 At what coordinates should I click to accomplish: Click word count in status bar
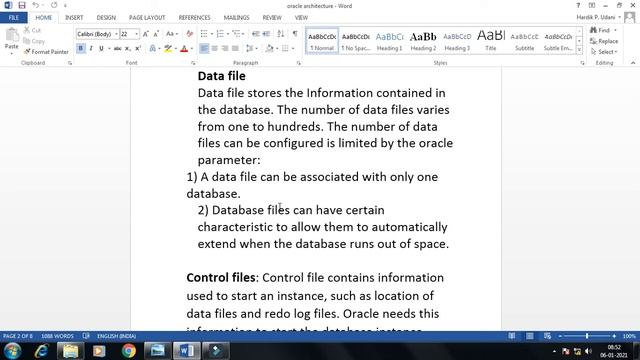(x=57, y=336)
